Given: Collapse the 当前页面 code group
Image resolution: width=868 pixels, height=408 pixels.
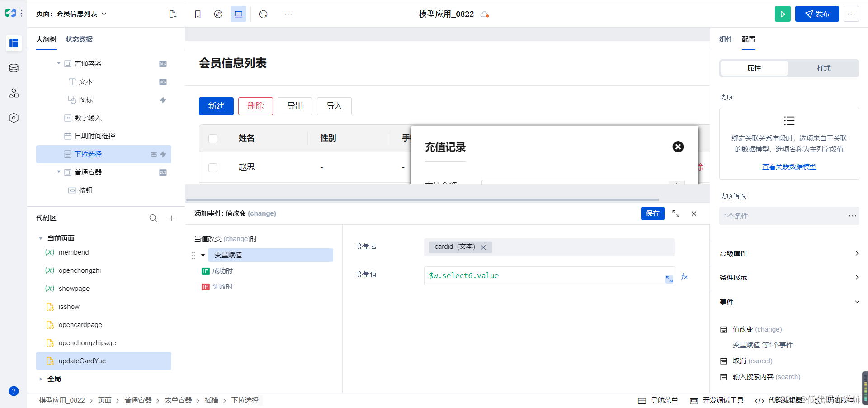Looking at the screenshot, I should [x=41, y=238].
